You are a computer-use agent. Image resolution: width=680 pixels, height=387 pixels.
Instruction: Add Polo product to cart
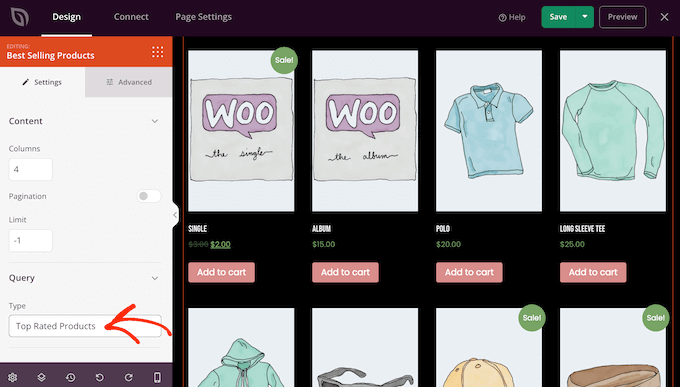[469, 272]
